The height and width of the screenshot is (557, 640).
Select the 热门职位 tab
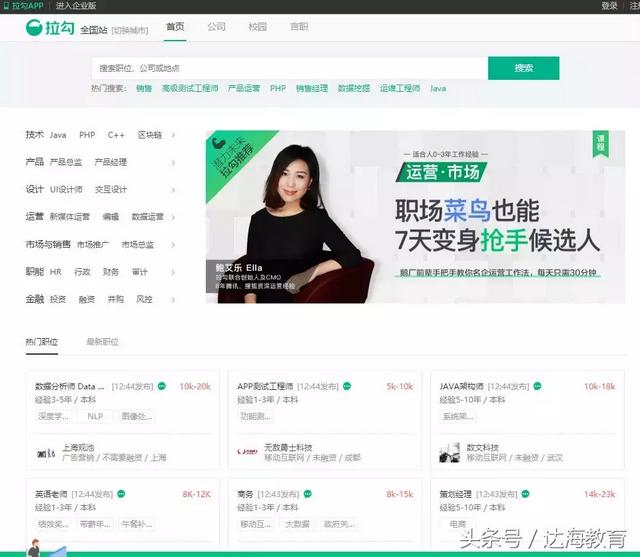42,342
